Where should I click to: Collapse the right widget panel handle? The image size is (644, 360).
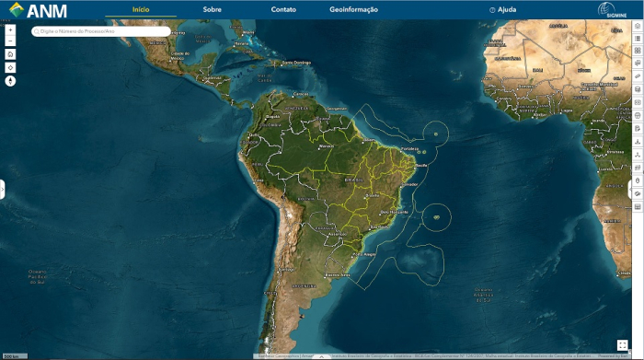(629, 190)
